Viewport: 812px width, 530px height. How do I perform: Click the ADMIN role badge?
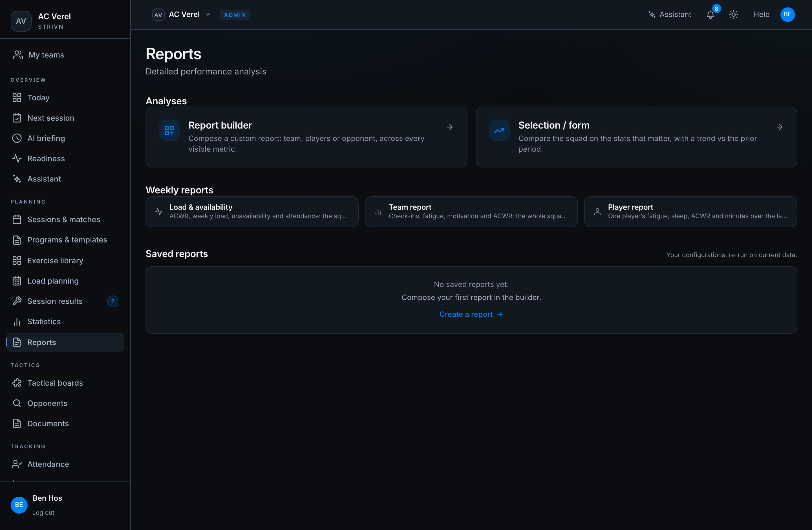[x=235, y=15]
